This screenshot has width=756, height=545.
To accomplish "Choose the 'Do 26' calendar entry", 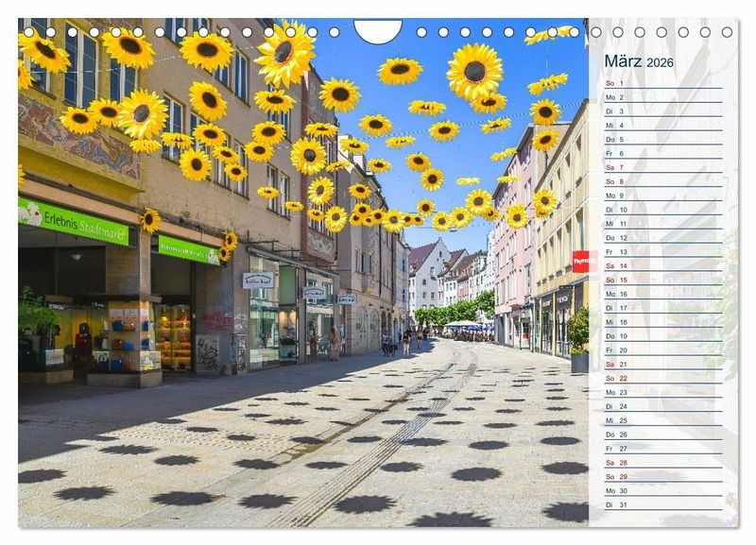I will pos(663,434).
